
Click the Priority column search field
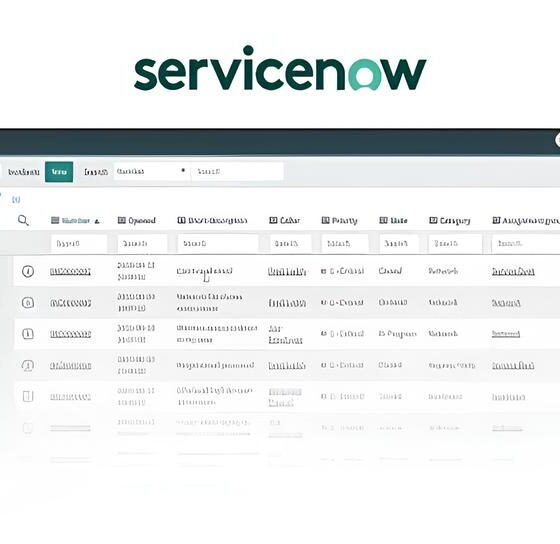pyautogui.click(x=345, y=244)
